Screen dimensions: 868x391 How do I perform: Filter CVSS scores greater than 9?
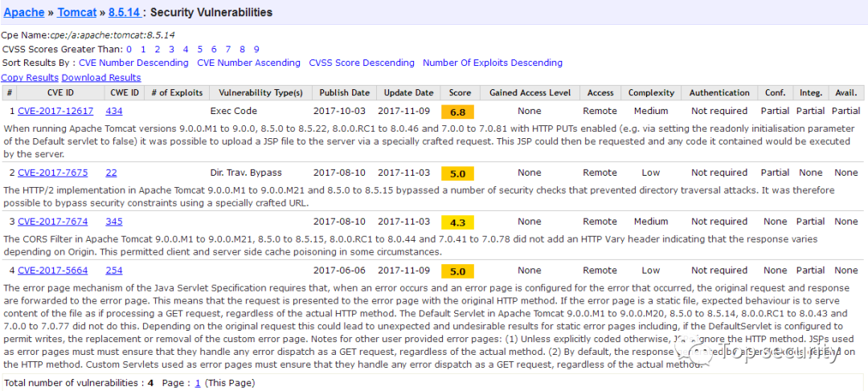point(256,49)
